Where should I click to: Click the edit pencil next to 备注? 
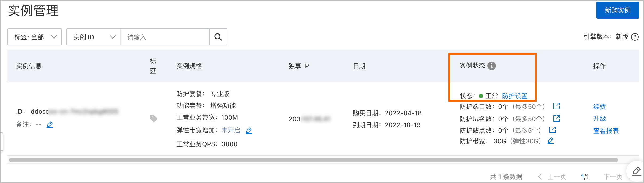(51, 125)
